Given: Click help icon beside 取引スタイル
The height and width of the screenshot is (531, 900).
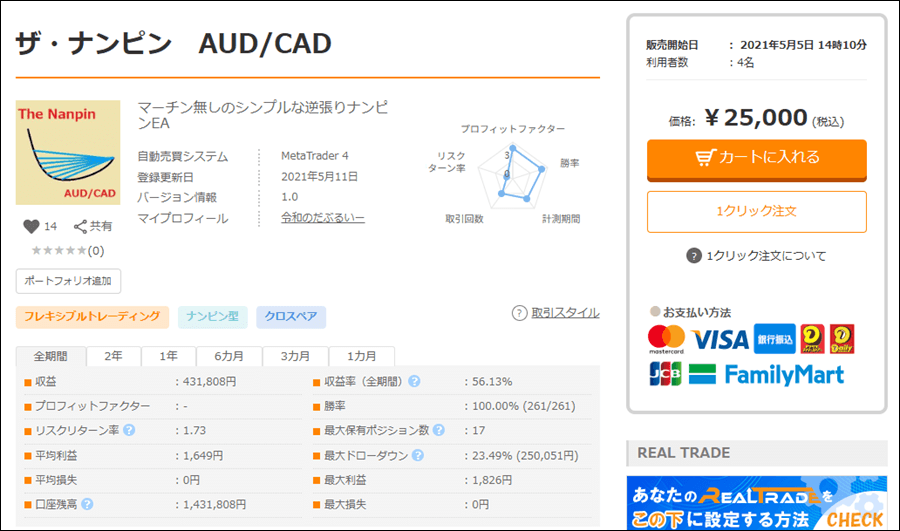Looking at the screenshot, I should click(x=519, y=313).
